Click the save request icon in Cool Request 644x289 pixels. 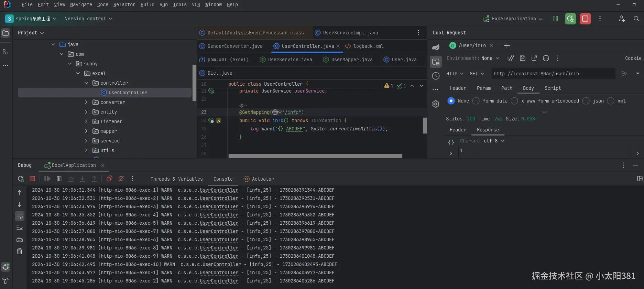523,58
